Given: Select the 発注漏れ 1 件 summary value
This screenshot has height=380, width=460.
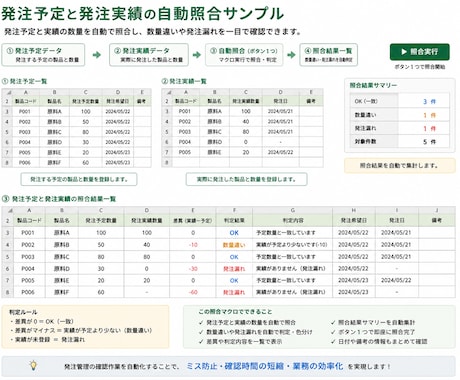Looking at the screenshot, I should [x=429, y=128].
